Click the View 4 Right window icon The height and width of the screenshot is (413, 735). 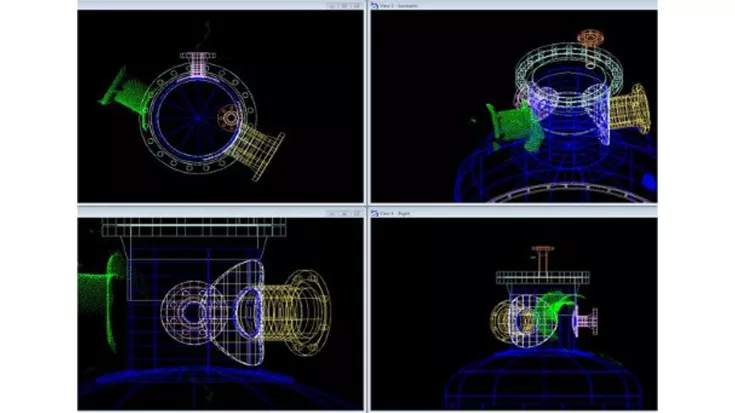coord(375,213)
